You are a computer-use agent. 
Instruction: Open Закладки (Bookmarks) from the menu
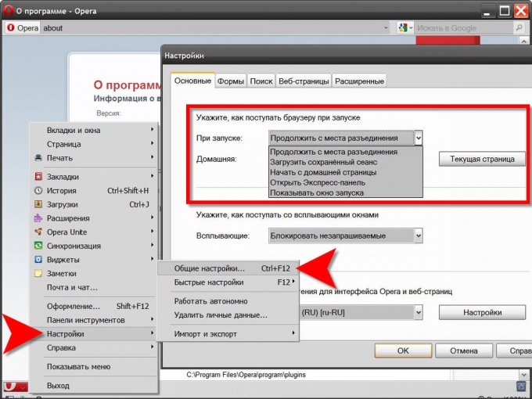pyautogui.click(x=63, y=177)
